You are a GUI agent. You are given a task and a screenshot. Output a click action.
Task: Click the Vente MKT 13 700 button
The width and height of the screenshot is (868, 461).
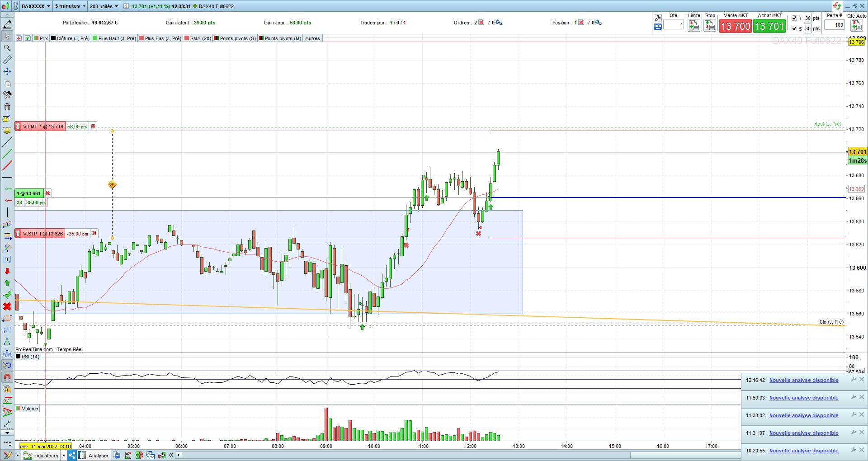click(x=736, y=26)
